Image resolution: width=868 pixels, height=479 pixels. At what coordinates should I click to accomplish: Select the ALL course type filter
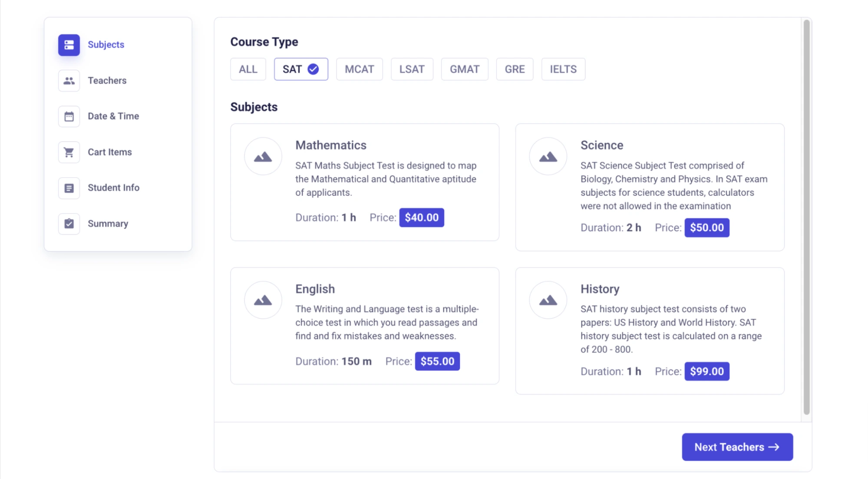pyautogui.click(x=248, y=69)
